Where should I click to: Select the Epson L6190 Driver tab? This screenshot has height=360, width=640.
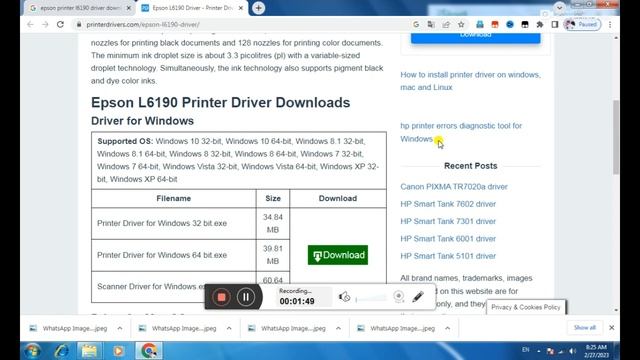[x=192, y=8]
